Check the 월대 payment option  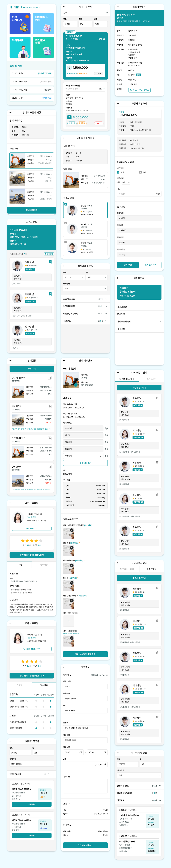click(140, 172)
